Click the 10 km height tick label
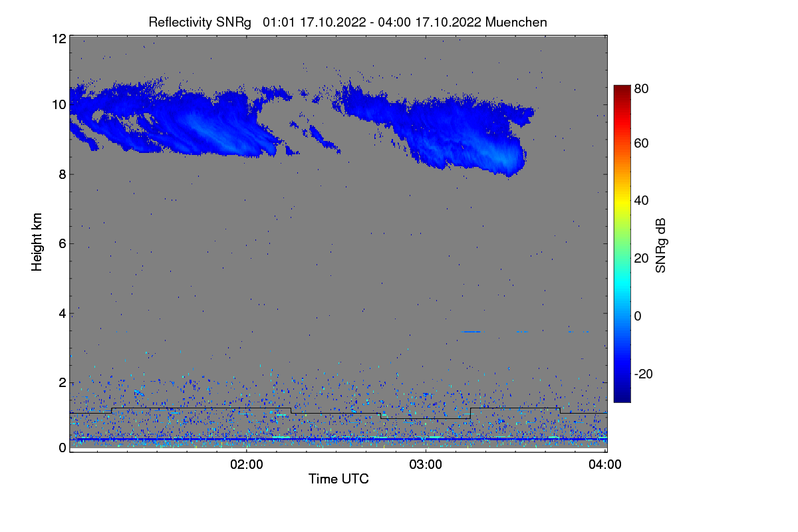The height and width of the screenshot is (532, 798). (59, 105)
